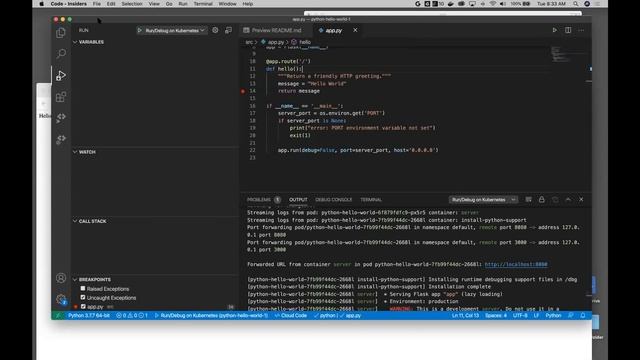
Task: Click Spaces: 4 indentation setting
Action: (496, 316)
